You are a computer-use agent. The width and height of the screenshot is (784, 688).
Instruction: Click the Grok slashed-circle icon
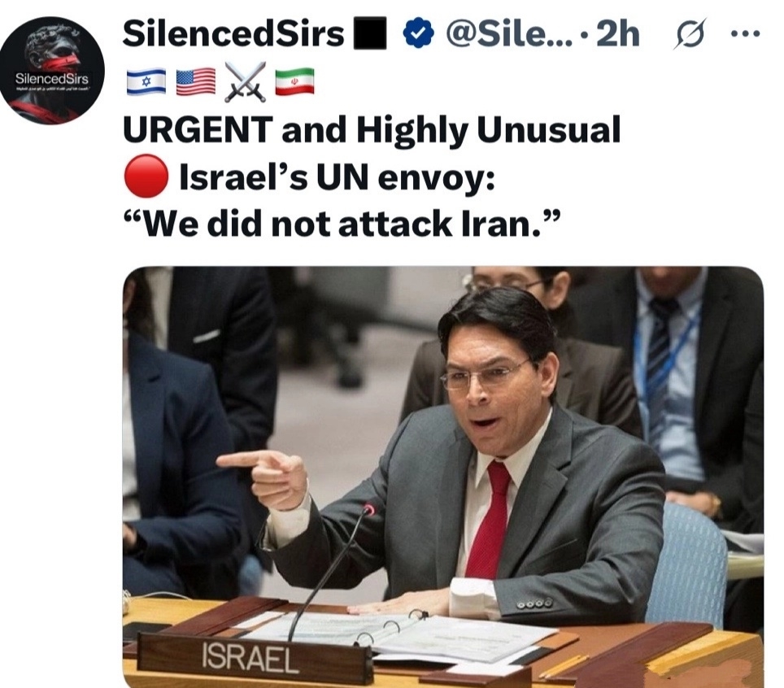pos(690,34)
